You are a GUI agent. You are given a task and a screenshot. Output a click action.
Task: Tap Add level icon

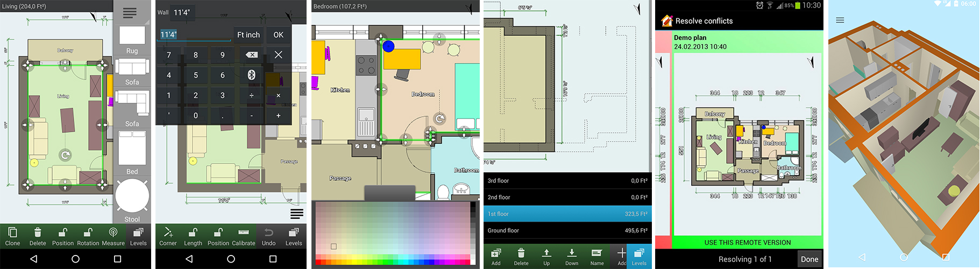click(496, 256)
